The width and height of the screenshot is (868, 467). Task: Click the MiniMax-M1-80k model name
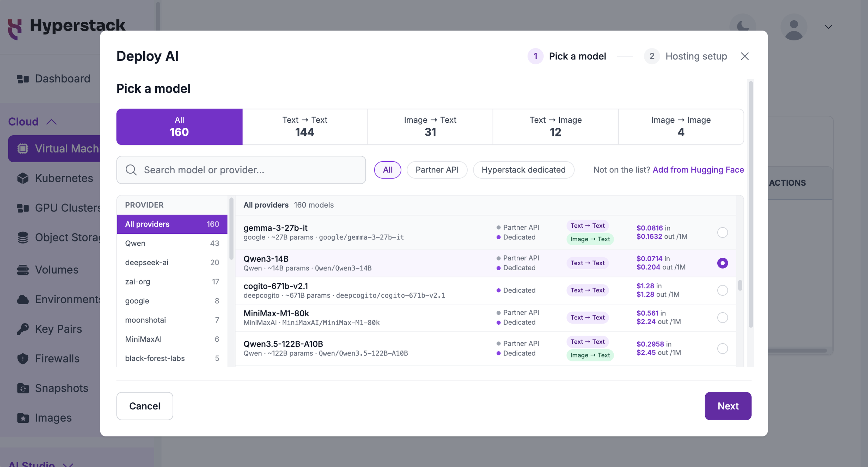[276, 313]
